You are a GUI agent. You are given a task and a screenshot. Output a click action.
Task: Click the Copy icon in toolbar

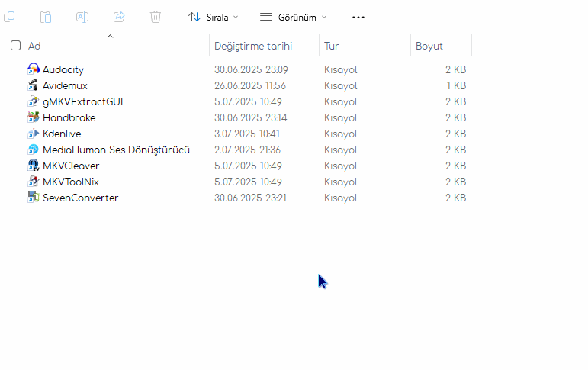click(9, 17)
